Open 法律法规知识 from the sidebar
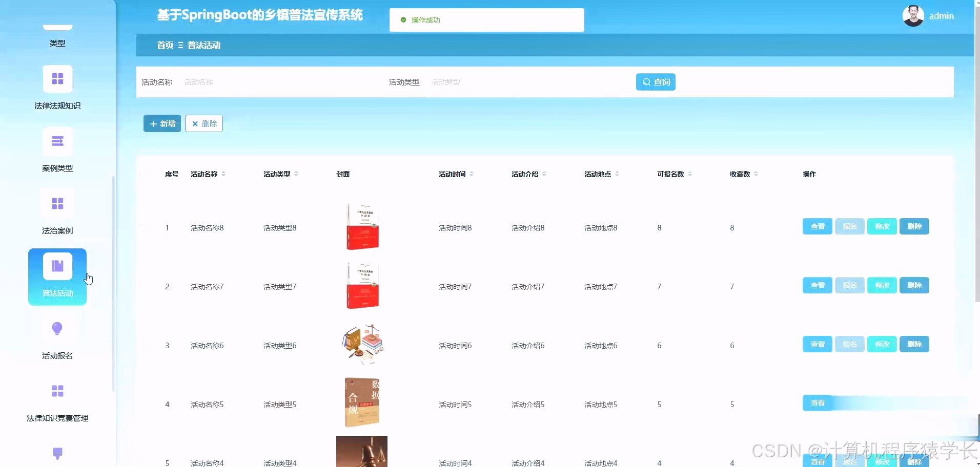This screenshot has width=980, height=467. click(57, 78)
